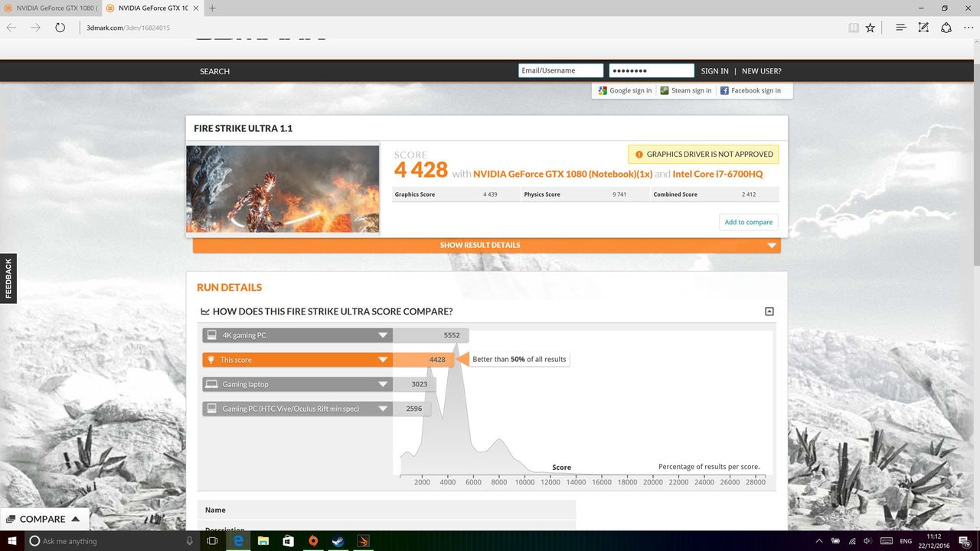This screenshot has width=980, height=551.
Task: Sign in with Google
Action: click(x=625, y=90)
